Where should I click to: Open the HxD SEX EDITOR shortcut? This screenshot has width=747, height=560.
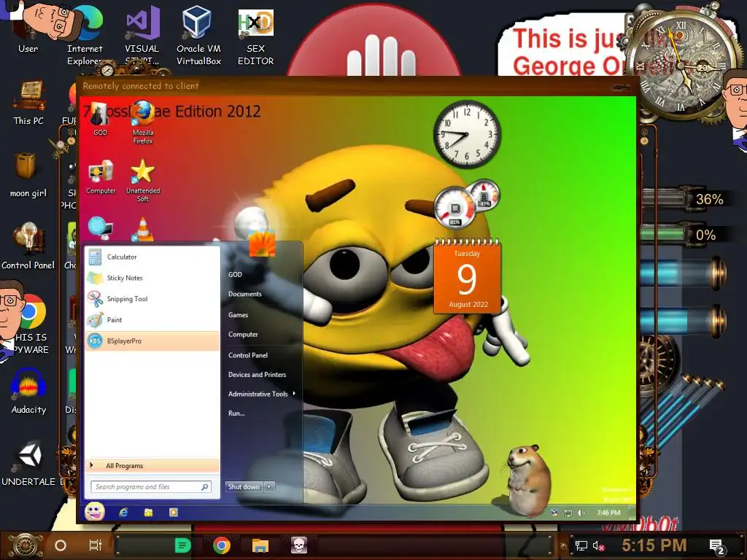[255, 36]
